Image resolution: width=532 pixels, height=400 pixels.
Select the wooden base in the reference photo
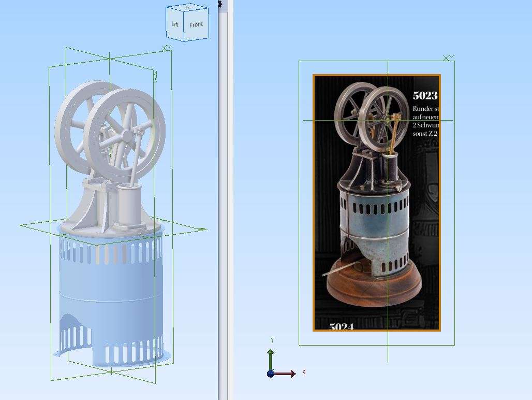(374, 284)
